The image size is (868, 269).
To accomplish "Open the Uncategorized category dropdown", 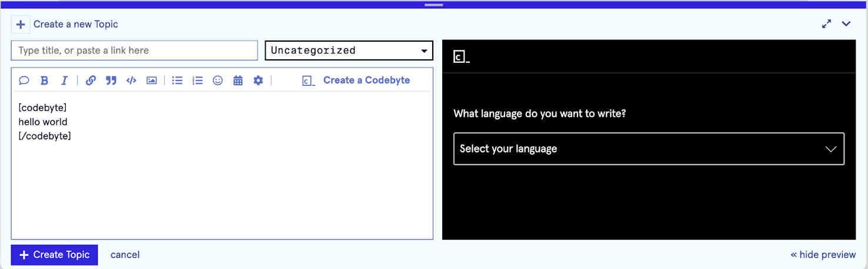I will click(349, 51).
